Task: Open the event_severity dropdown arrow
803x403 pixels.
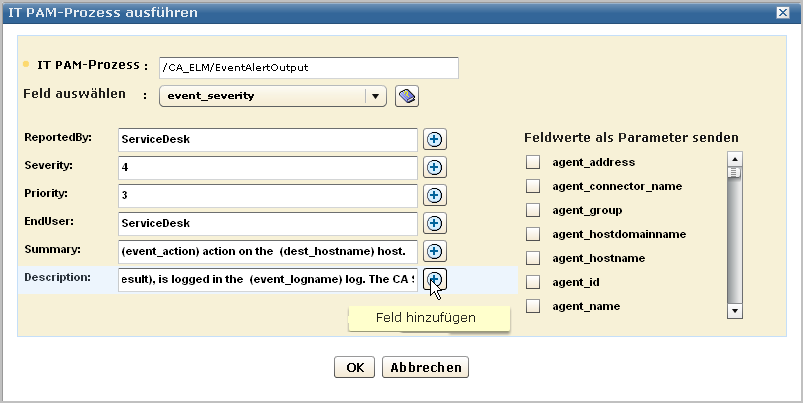Action: pyautogui.click(x=375, y=96)
